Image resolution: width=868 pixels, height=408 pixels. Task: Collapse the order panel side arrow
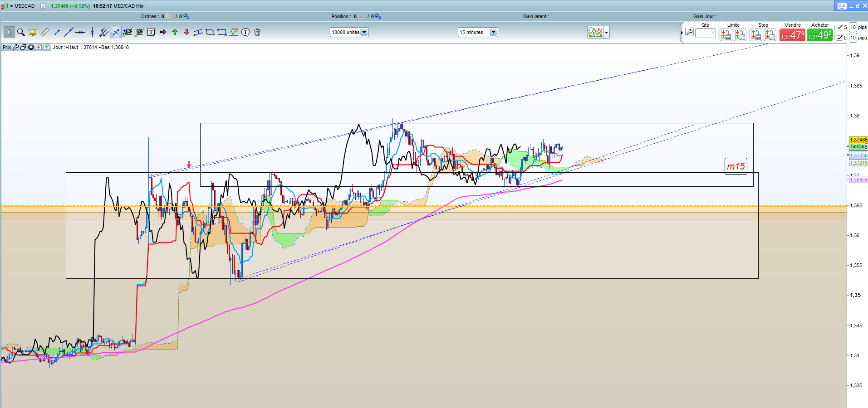pyautogui.click(x=682, y=33)
